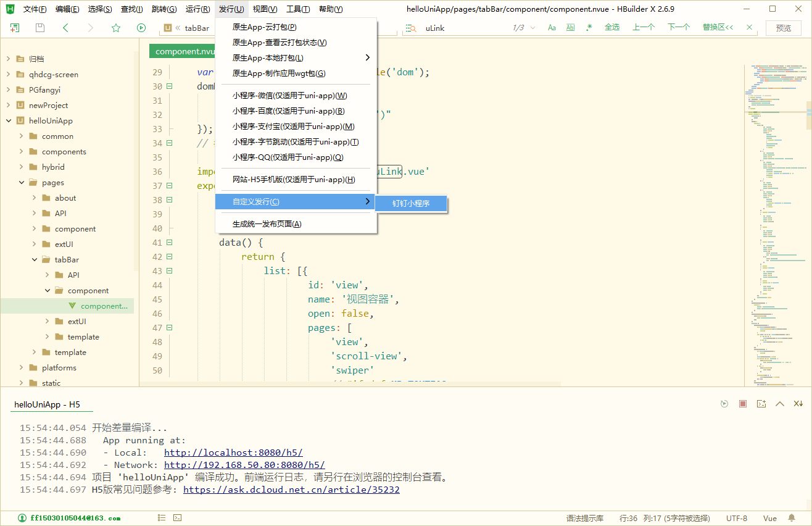Click the search mode icon beside uLink field
Screen dimensions: 812x526
click(411, 28)
